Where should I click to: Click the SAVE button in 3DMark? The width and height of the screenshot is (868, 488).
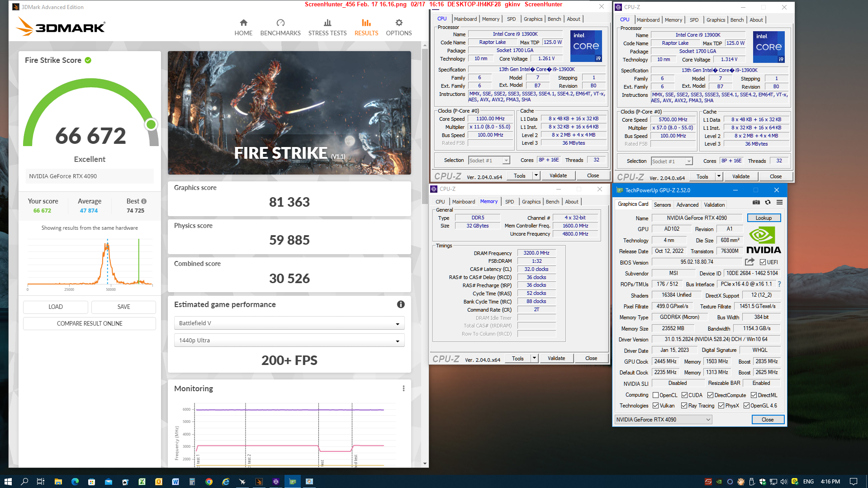pyautogui.click(x=123, y=307)
